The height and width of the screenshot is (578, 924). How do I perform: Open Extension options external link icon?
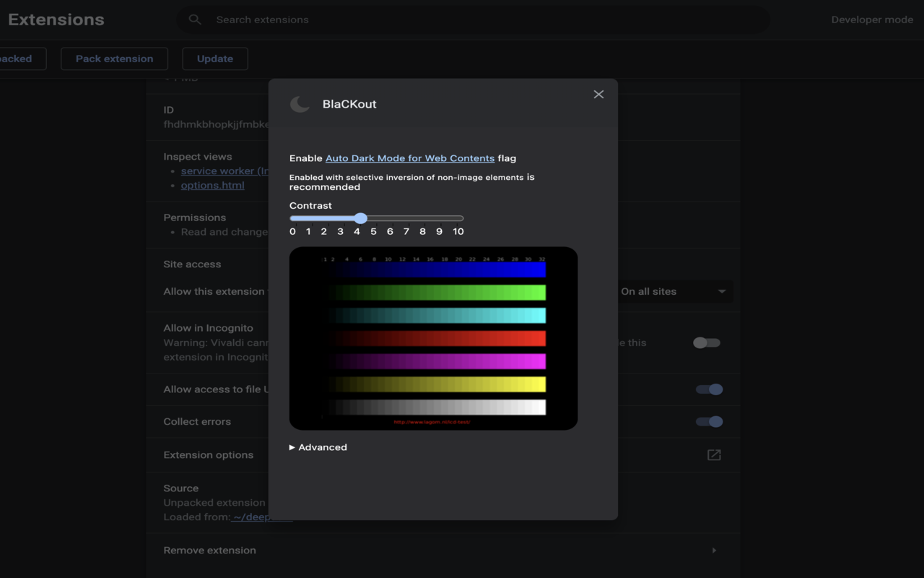pos(714,454)
